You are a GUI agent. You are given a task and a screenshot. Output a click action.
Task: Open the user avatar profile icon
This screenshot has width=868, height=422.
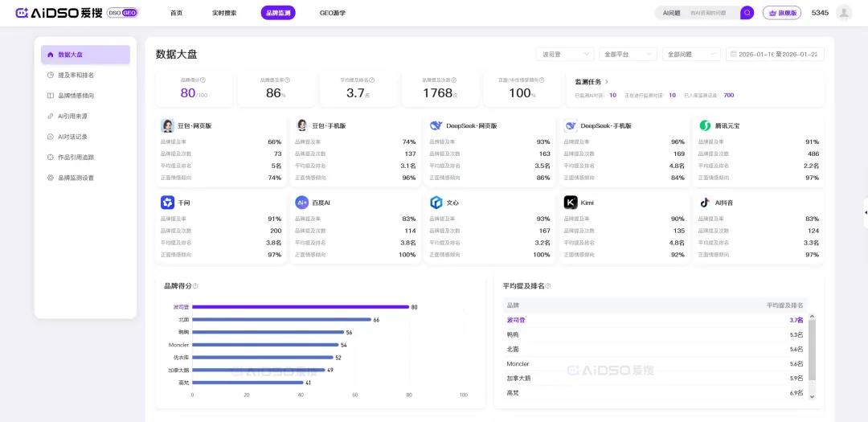tap(843, 13)
